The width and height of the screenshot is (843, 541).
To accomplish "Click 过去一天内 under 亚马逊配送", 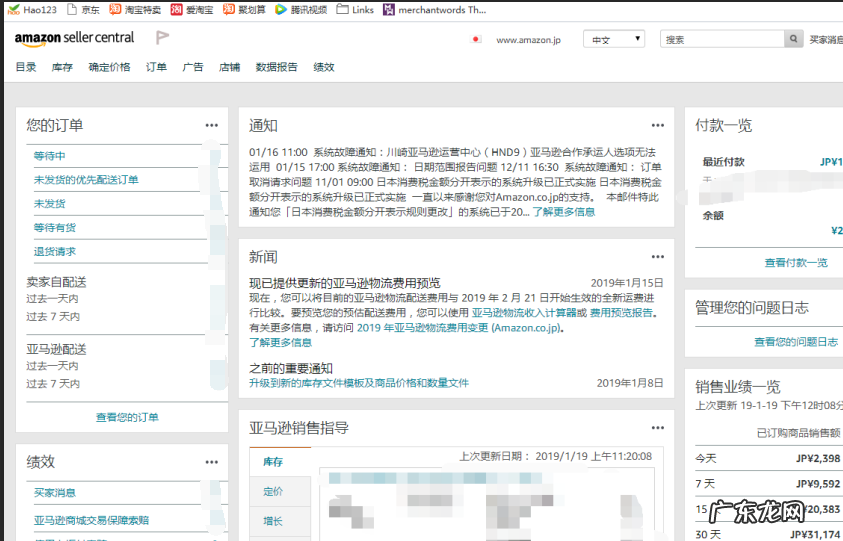I will 52,366.
